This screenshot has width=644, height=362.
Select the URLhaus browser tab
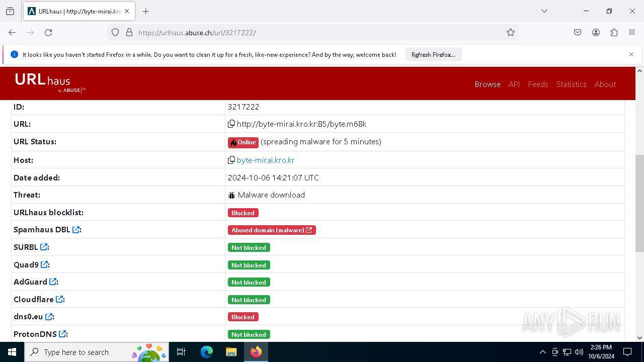[x=78, y=11]
